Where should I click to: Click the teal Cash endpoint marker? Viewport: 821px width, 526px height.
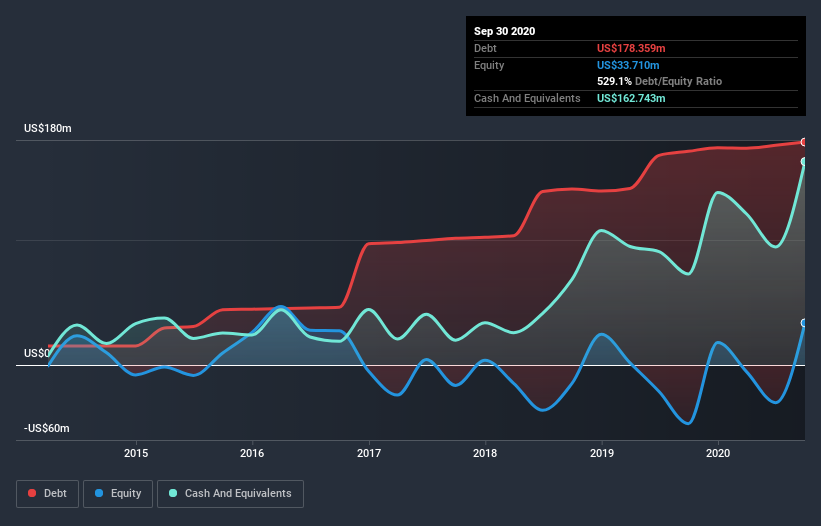pos(804,162)
